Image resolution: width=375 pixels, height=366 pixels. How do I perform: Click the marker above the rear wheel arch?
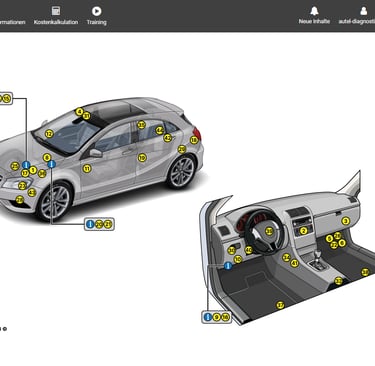click(182, 149)
